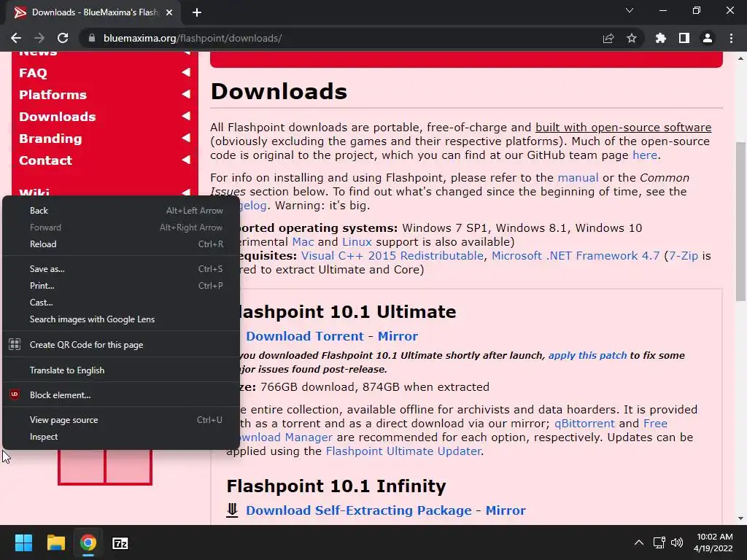Viewport: 747px width, 560px height.
Task: Close the Downloads - BlueMaxima tab
Action: (169, 12)
